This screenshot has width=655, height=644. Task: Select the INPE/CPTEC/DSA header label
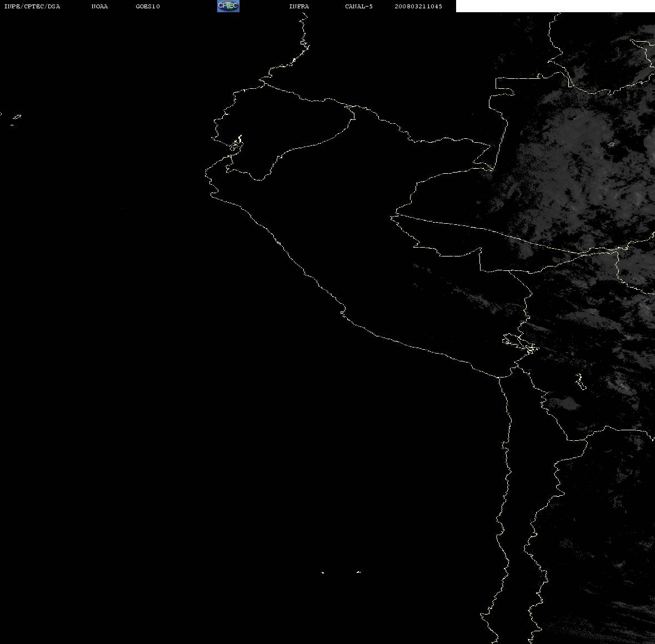tap(32, 6)
